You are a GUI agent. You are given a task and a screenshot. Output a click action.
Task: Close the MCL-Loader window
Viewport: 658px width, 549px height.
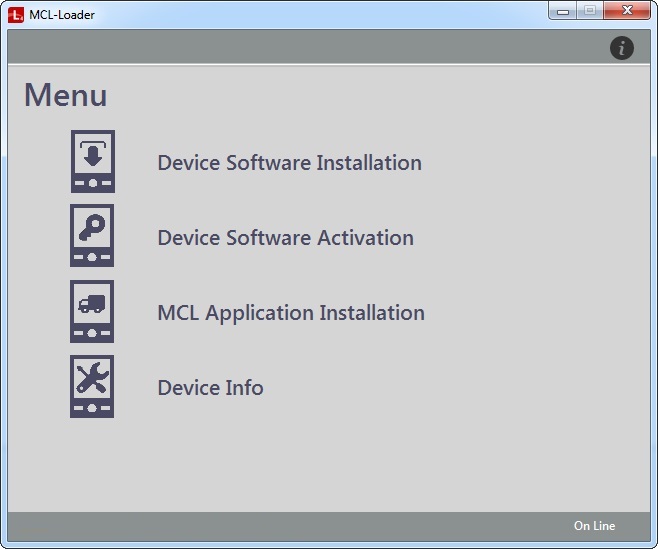point(627,10)
